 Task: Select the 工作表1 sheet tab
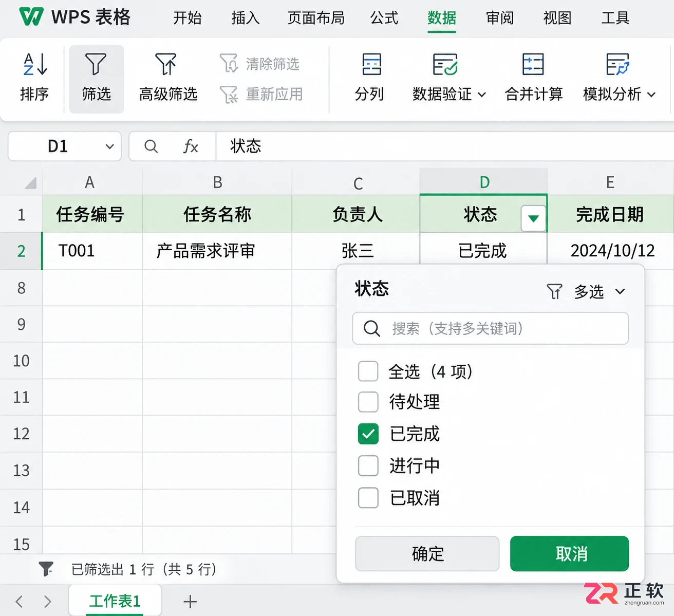115,601
